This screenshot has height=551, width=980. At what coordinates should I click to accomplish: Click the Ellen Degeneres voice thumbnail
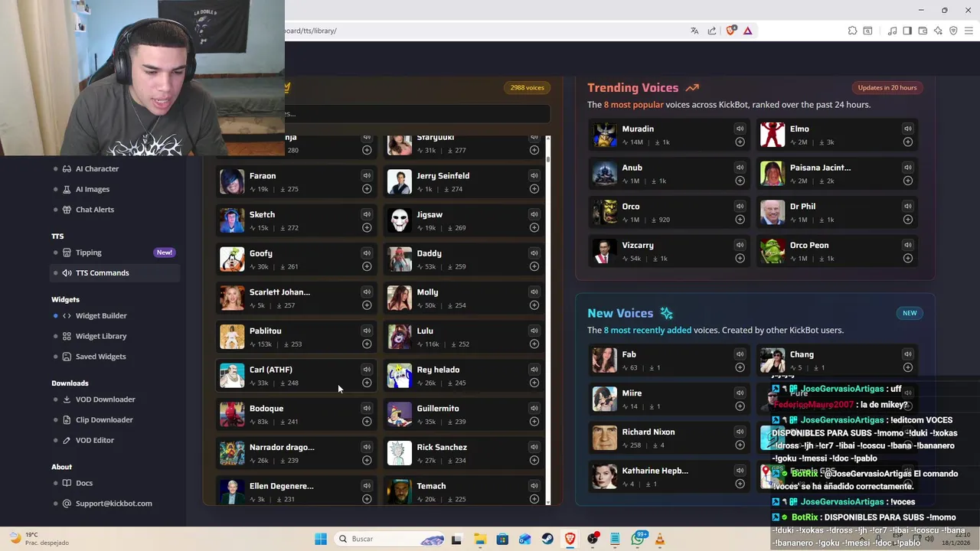[x=232, y=491]
